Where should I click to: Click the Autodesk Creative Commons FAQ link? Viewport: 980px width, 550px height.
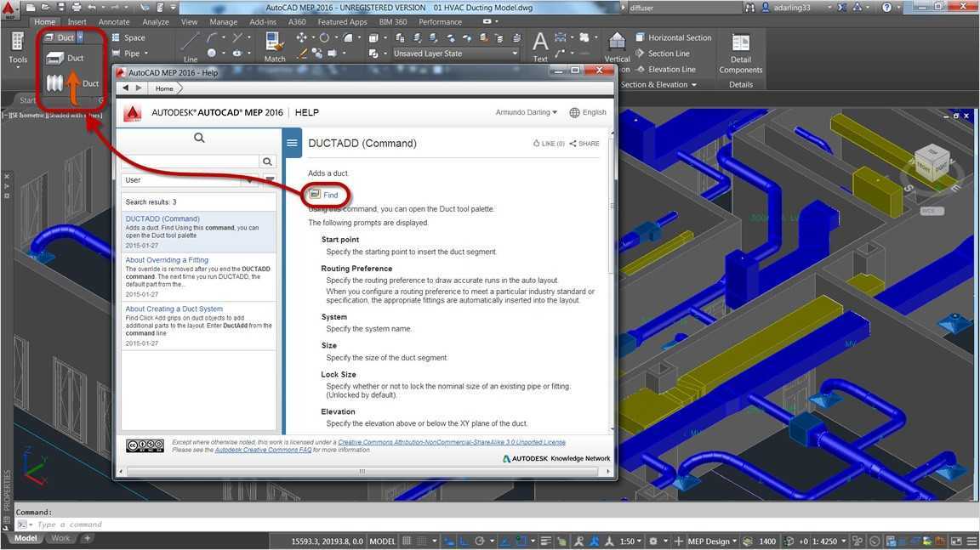[263, 450]
